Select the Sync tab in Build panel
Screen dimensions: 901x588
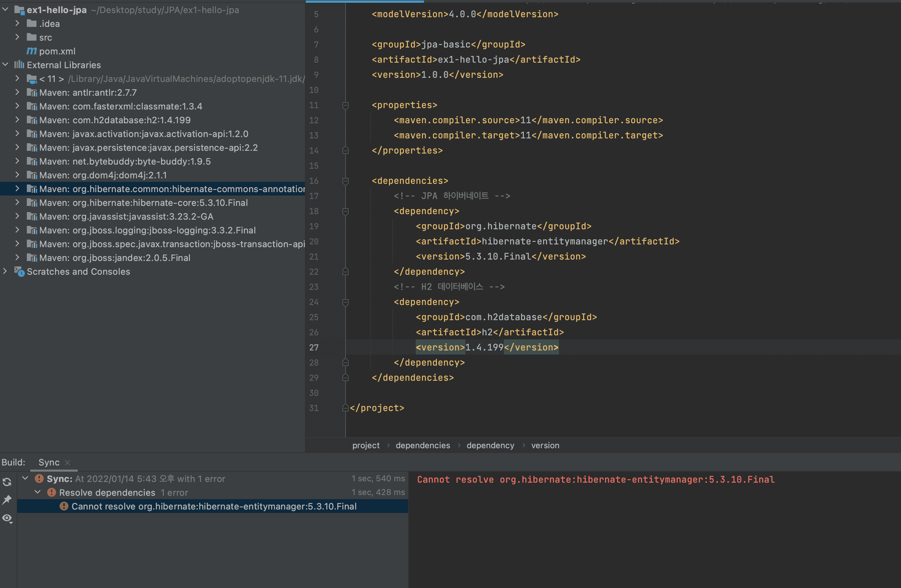[49, 462]
